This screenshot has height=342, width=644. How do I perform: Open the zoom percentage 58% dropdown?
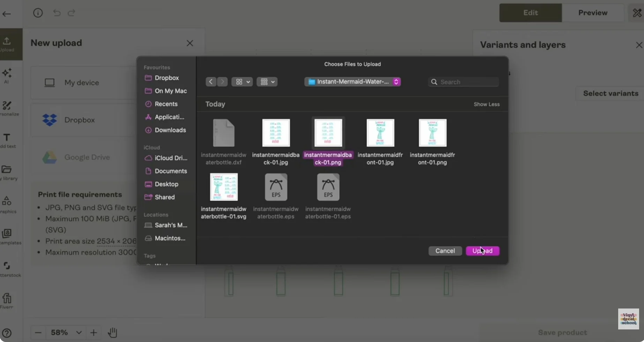click(x=66, y=333)
